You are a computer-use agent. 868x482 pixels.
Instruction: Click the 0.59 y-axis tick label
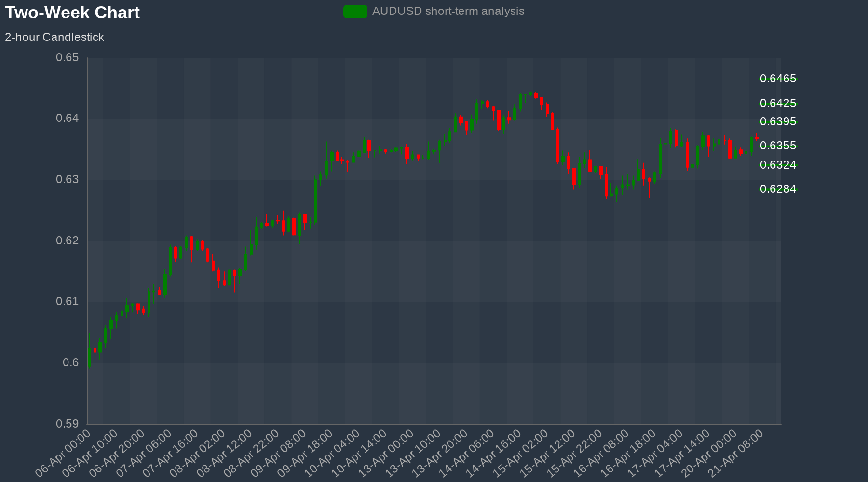coord(67,424)
